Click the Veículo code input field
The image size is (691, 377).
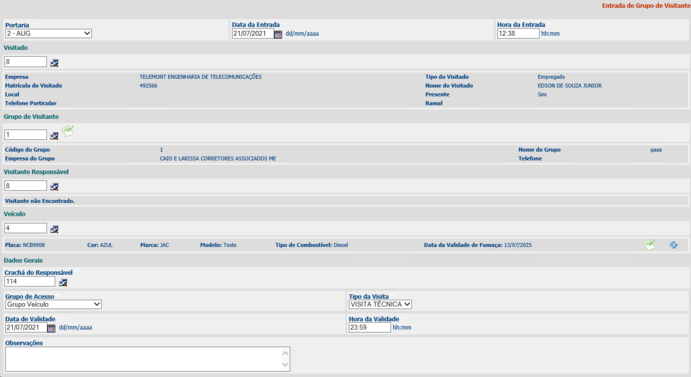pos(26,228)
